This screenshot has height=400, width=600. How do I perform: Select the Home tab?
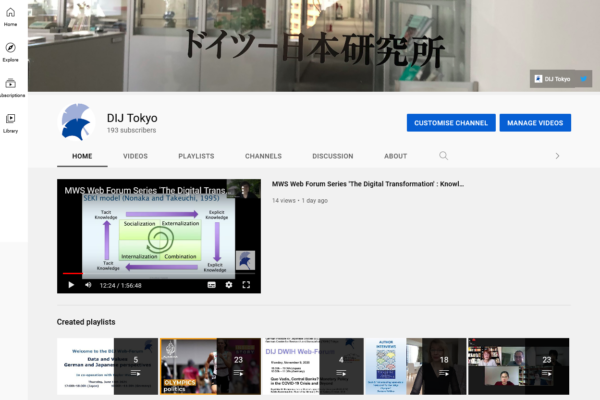82,156
